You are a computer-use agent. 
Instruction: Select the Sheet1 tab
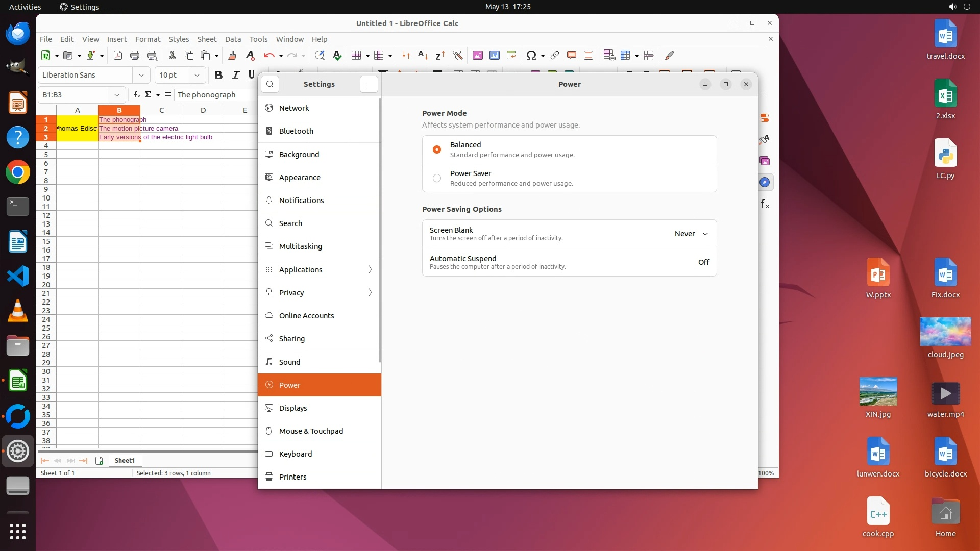tap(125, 460)
